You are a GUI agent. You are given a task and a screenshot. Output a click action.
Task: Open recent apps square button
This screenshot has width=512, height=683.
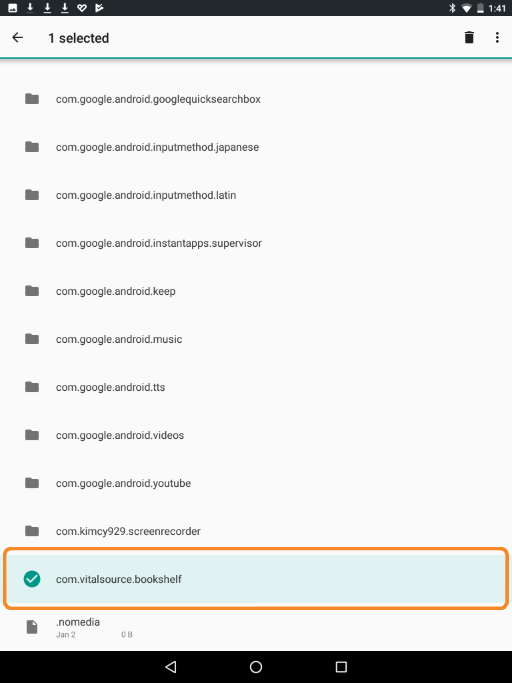[x=341, y=667]
